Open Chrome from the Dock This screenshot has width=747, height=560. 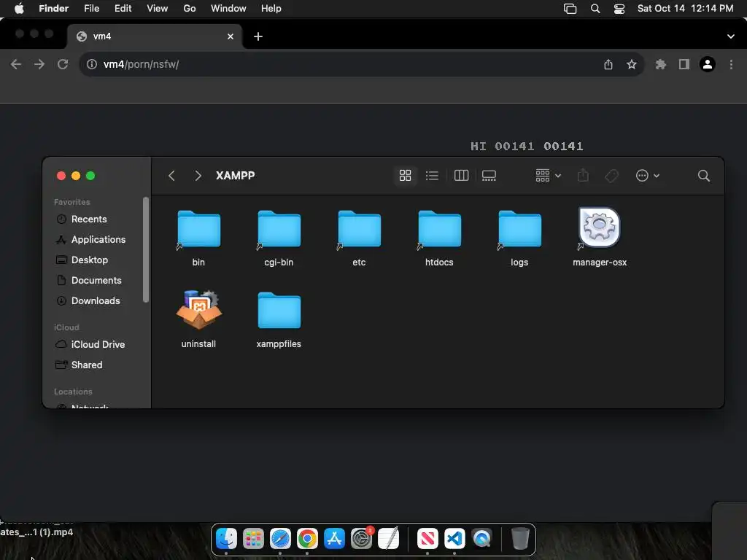(307, 539)
